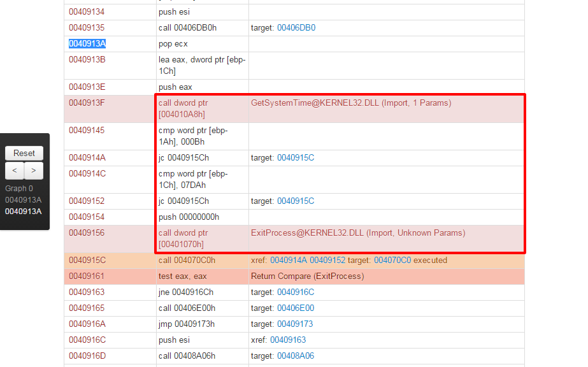Select the highlighted address cell 0040913A
The image size is (588, 367).
(87, 43)
